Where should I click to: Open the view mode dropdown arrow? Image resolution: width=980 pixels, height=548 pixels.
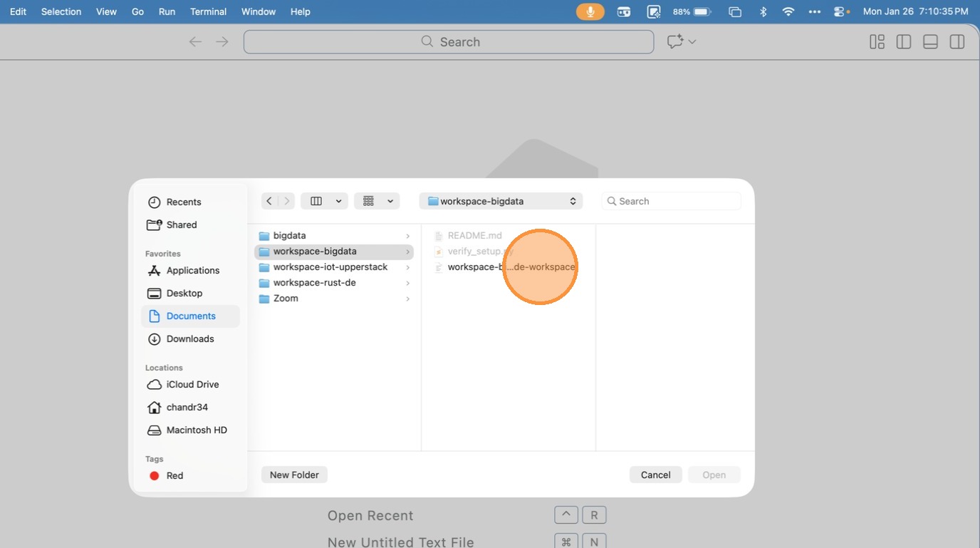tap(339, 201)
